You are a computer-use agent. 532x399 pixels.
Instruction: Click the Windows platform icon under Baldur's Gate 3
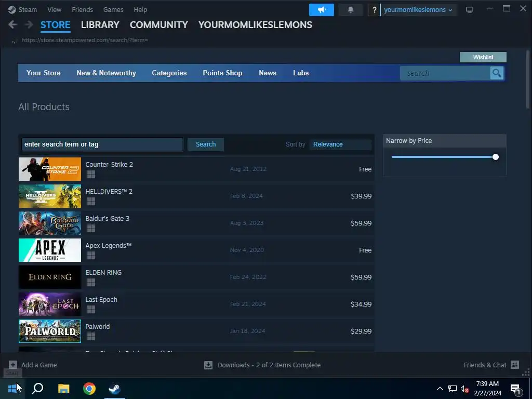click(x=91, y=229)
